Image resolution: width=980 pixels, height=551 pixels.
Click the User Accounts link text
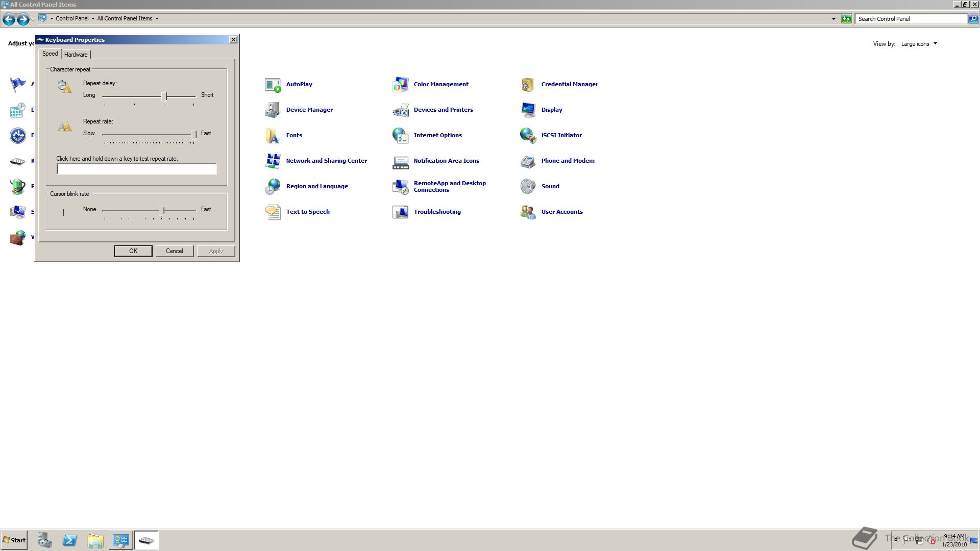tap(562, 212)
